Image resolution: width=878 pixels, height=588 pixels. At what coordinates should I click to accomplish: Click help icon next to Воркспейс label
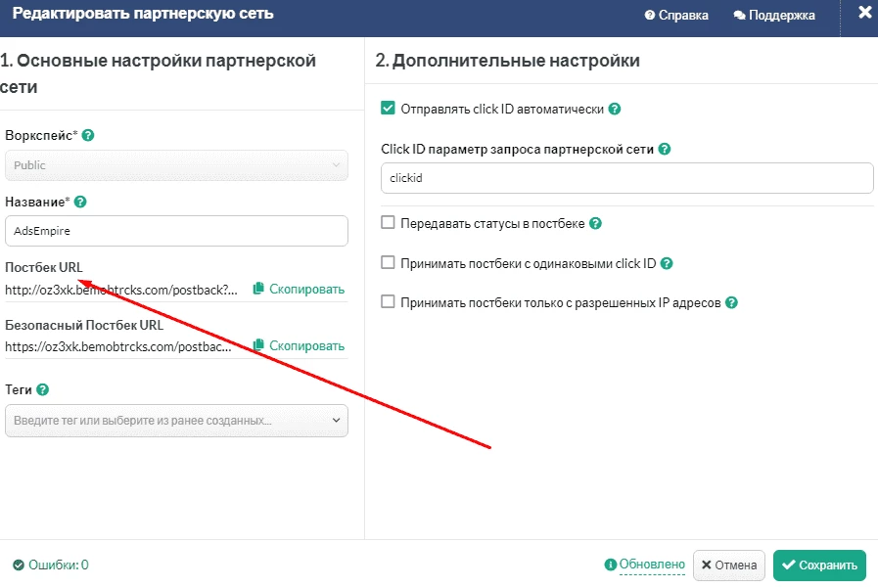tap(88, 135)
